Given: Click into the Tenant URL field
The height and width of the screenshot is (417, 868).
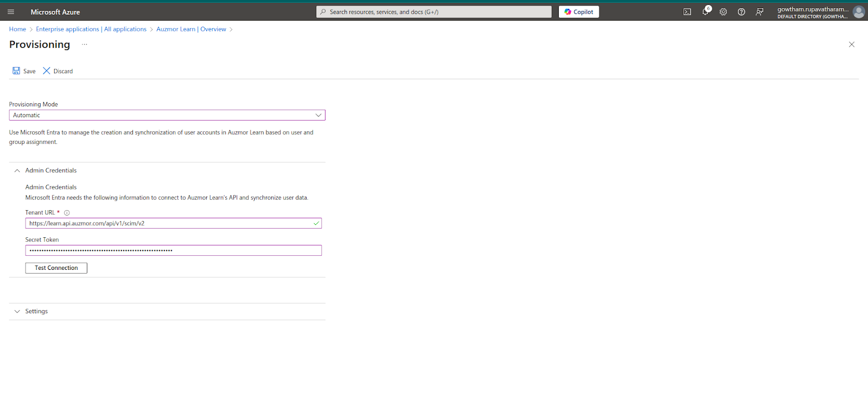Looking at the screenshot, I should pos(174,223).
